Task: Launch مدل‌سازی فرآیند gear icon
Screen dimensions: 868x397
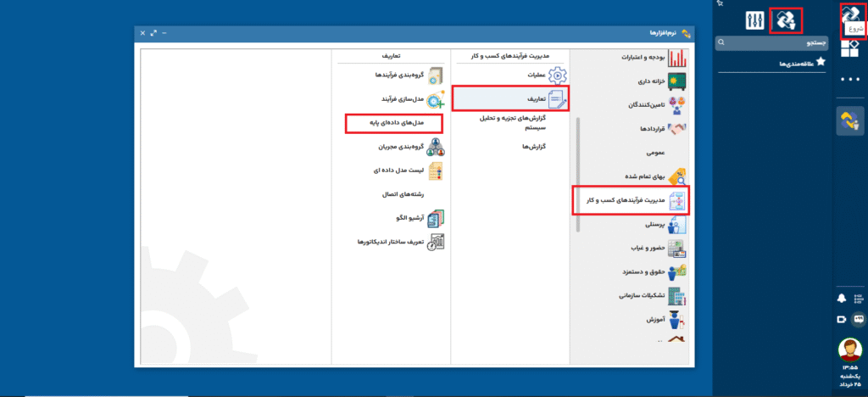Action: tap(436, 99)
